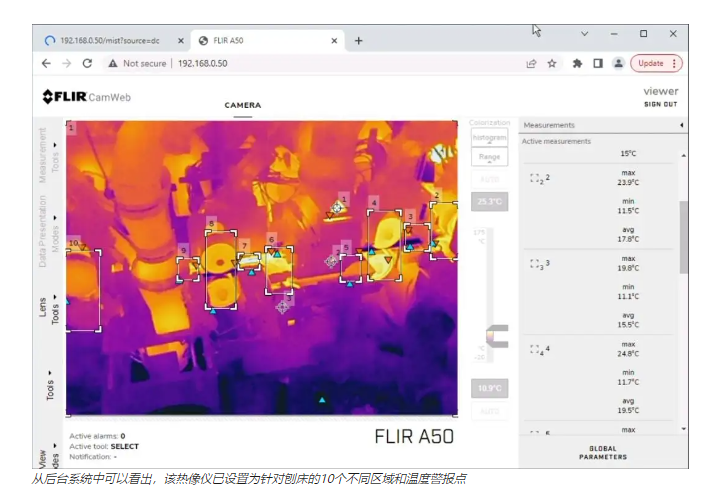Toggle Range colorization mode

coord(489,157)
